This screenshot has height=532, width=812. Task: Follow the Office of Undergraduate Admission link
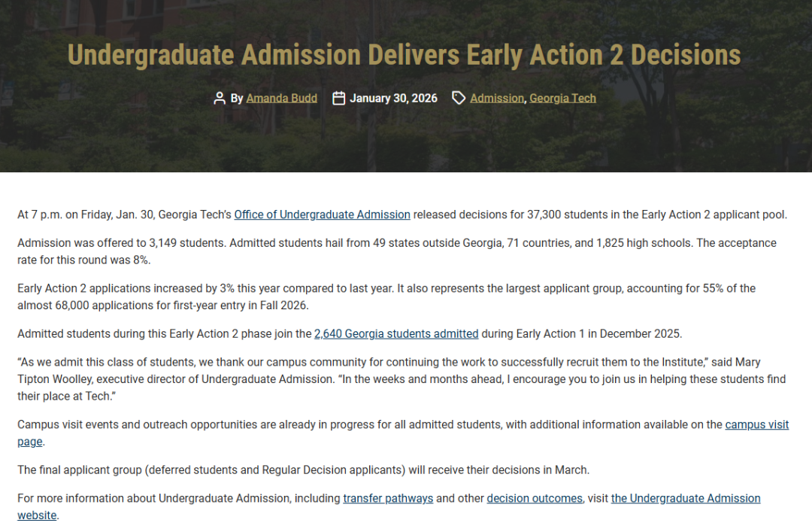click(x=322, y=214)
